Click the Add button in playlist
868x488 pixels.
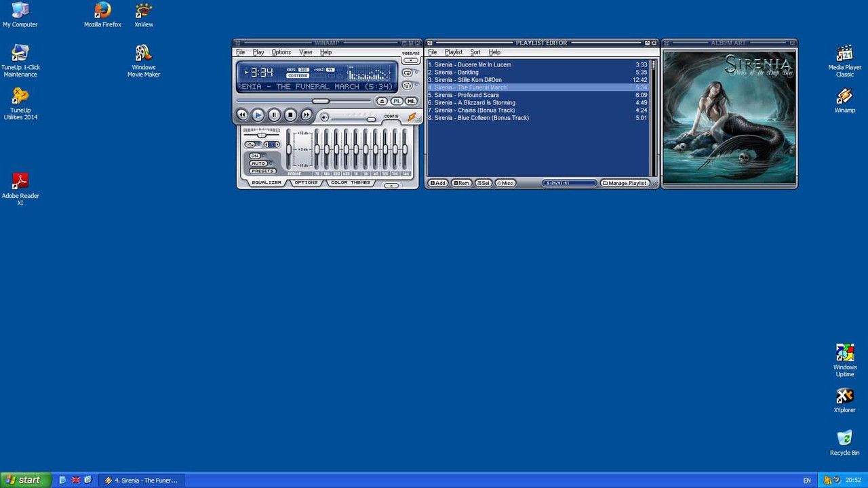pyautogui.click(x=437, y=183)
